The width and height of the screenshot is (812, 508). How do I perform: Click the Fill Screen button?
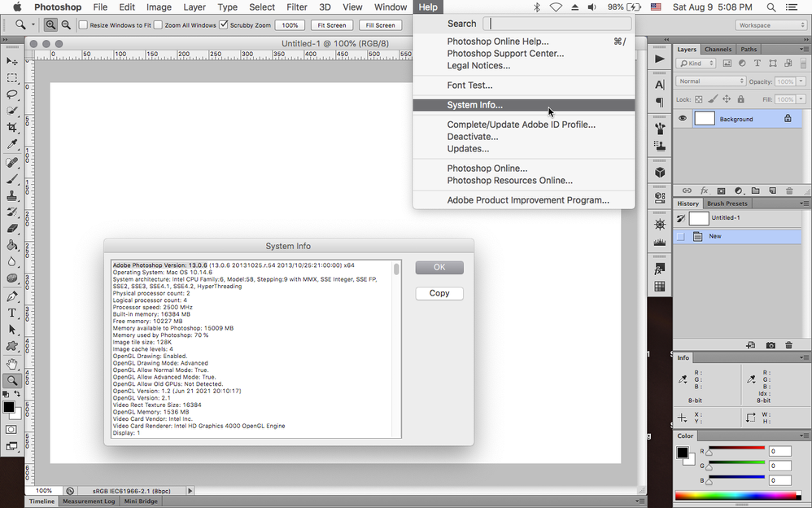[380, 25]
